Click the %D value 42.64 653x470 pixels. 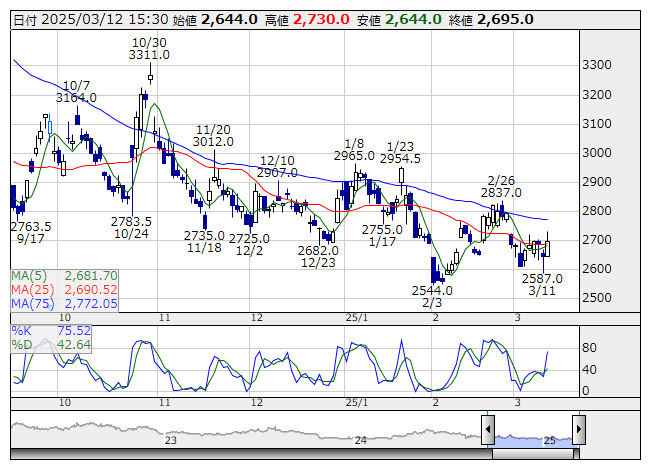(x=74, y=344)
